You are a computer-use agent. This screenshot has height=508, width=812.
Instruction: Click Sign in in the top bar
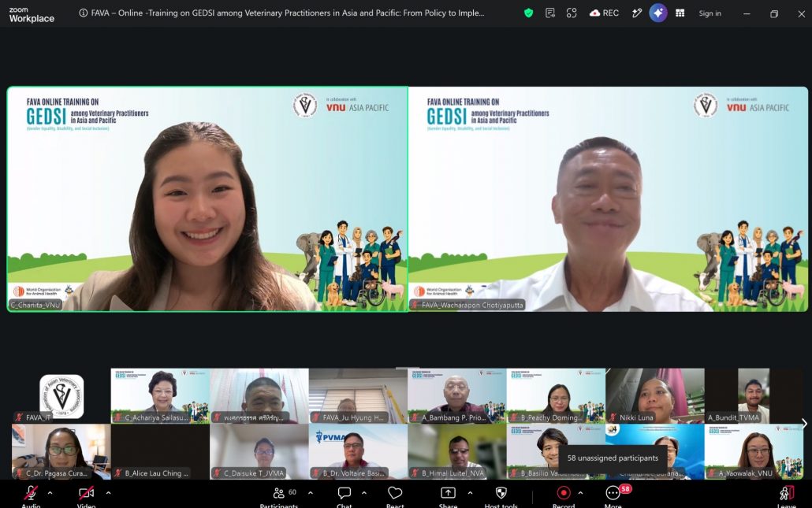point(710,13)
